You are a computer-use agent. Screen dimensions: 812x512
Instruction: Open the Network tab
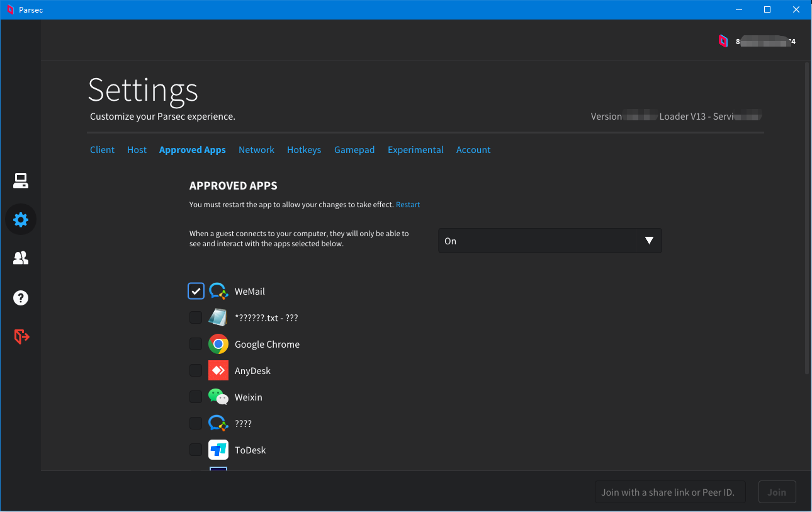tap(256, 150)
